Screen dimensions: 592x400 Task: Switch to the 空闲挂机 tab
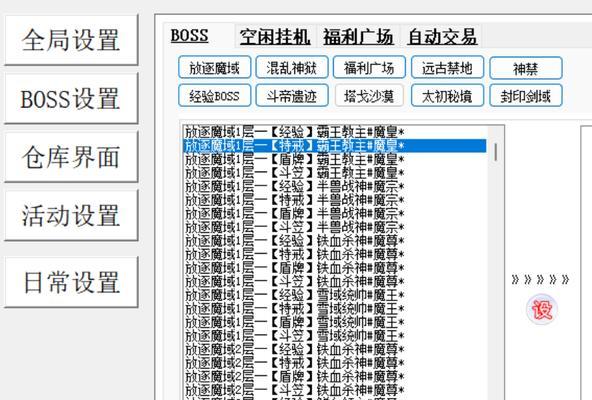point(275,37)
